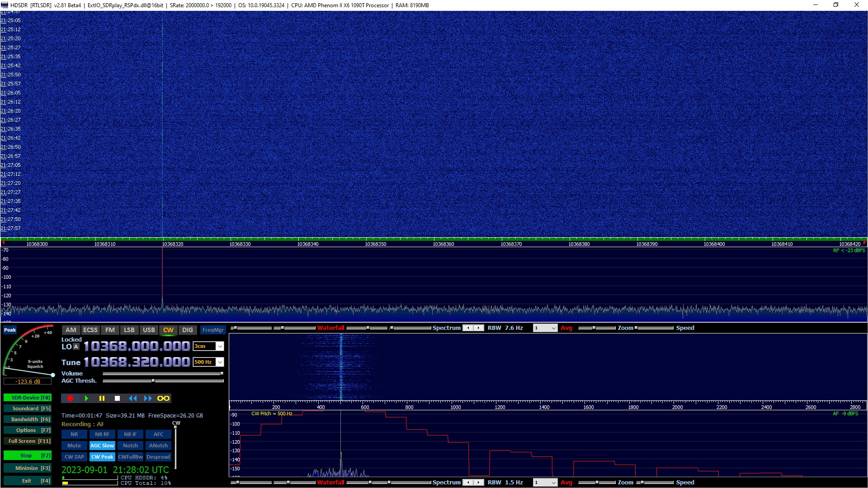Image resolution: width=868 pixels, height=488 pixels.
Task: Click the FreqMgr button
Action: (213, 330)
